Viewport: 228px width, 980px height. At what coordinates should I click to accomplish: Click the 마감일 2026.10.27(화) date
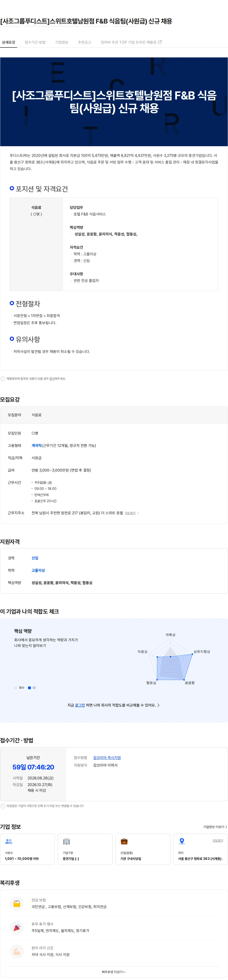40,784
